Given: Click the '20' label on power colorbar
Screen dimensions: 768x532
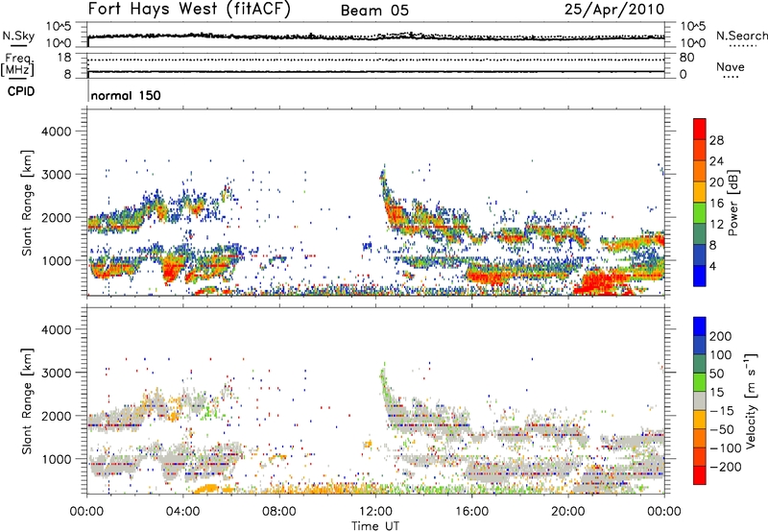Looking at the screenshot, I should click(716, 182).
